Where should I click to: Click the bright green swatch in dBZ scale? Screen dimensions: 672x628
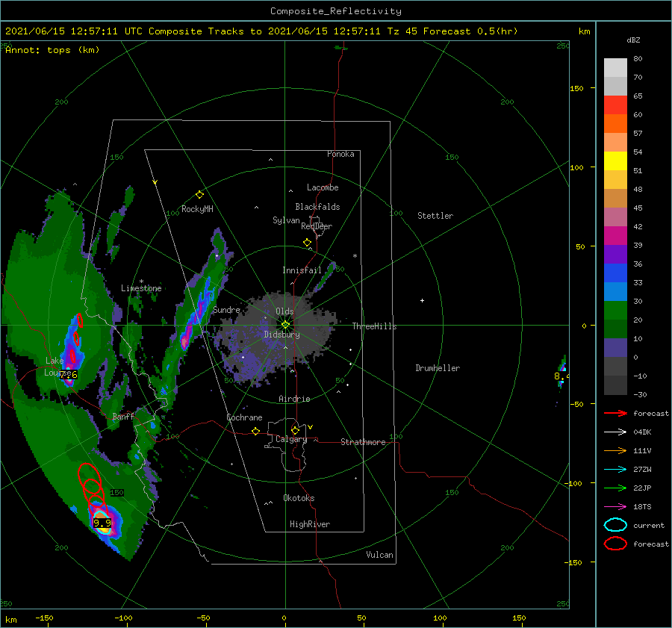click(x=615, y=311)
